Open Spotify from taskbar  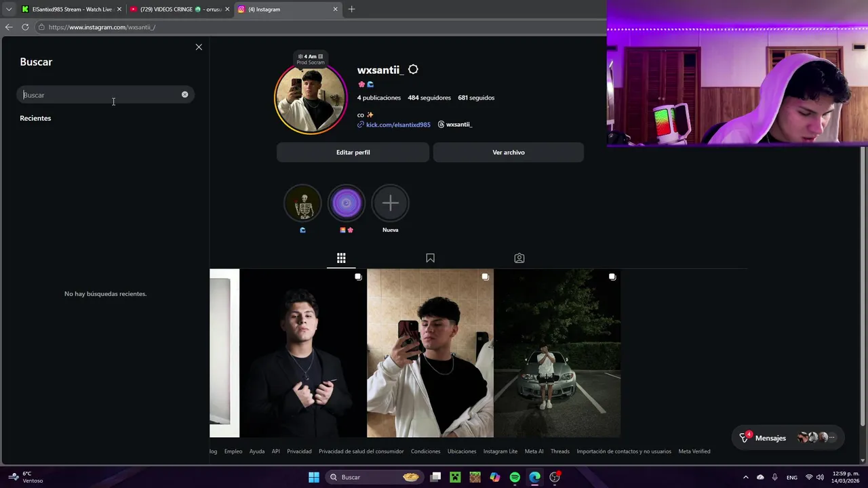[x=515, y=477]
